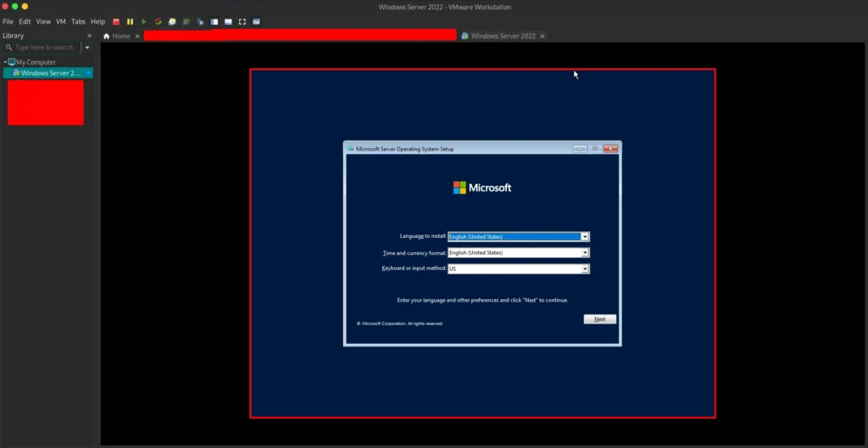The height and width of the screenshot is (448, 868).
Task: Open the Tabs menu
Action: (x=78, y=21)
